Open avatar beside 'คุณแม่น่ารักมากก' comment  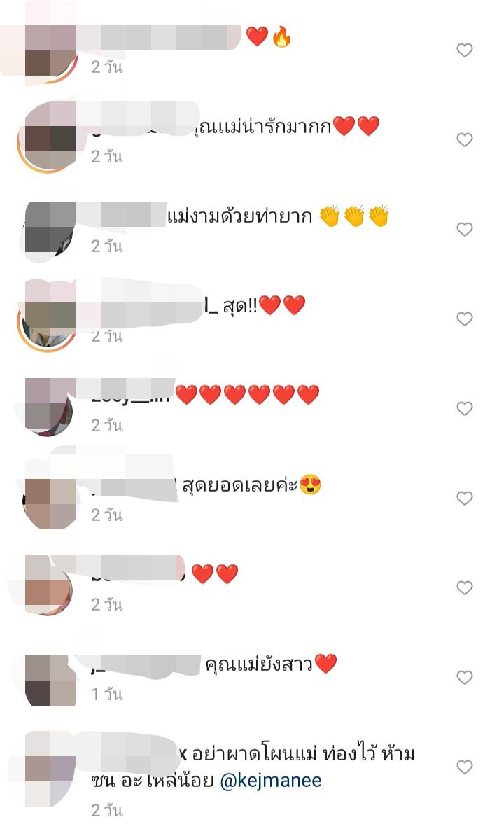pyautogui.click(x=48, y=140)
